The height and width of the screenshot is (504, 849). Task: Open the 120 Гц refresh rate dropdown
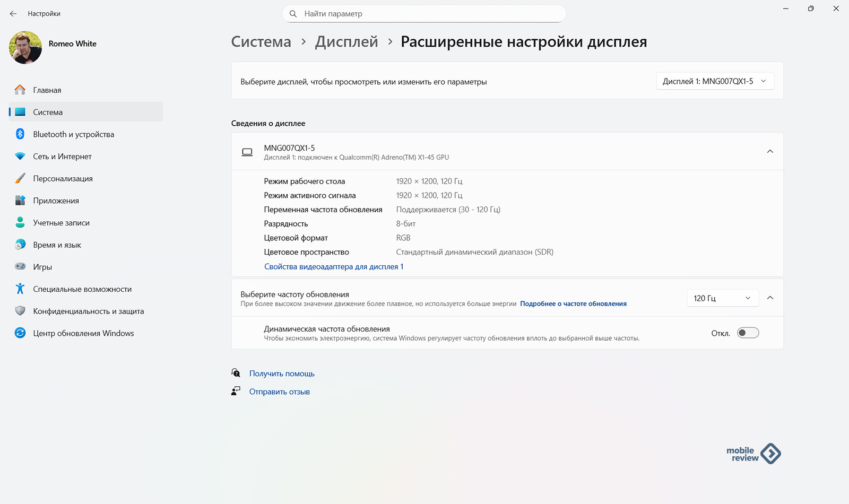pyautogui.click(x=722, y=298)
